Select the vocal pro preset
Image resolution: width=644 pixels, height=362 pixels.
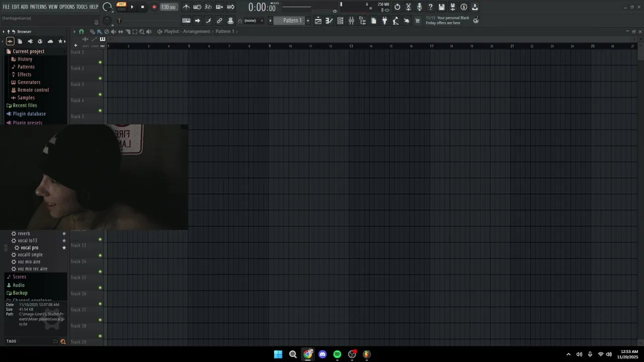pos(29,248)
